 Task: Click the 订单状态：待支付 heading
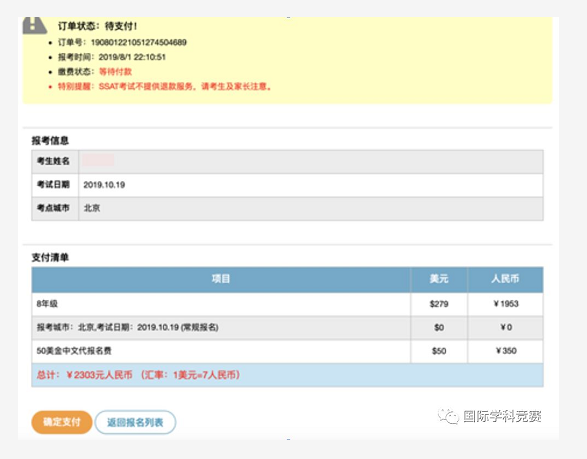click(98, 26)
